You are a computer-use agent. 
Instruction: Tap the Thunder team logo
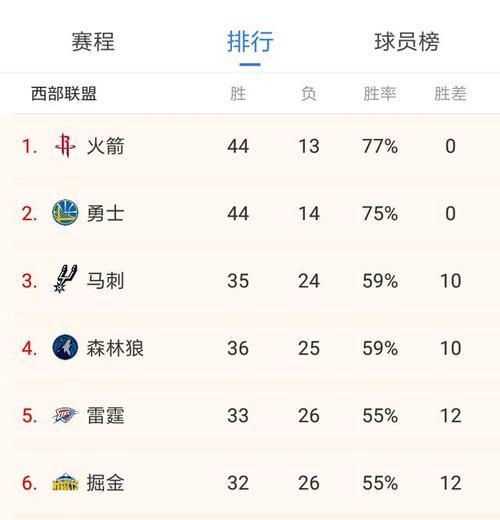point(65,415)
